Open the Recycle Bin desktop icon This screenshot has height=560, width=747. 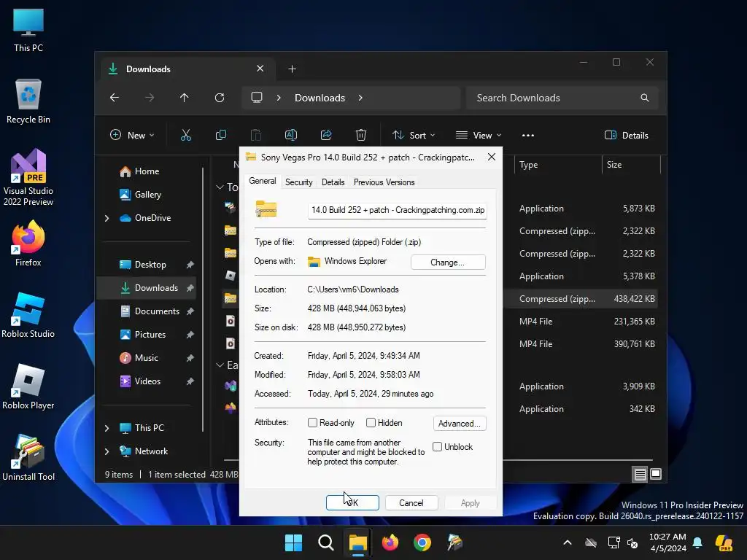click(x=28, y=101)
